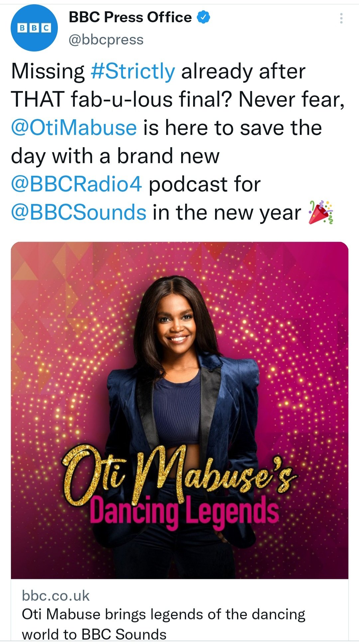Open the BBC profile avatar
This screenshot has width=359, height=644.
click(34, 28)
